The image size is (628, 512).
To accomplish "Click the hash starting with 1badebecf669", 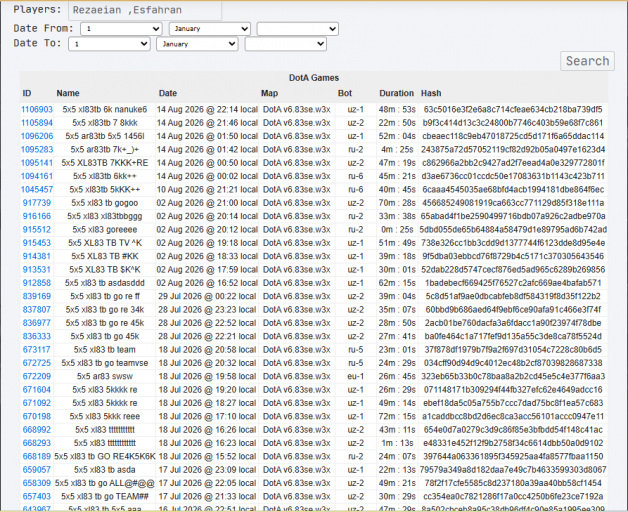I will click(513, 283).
